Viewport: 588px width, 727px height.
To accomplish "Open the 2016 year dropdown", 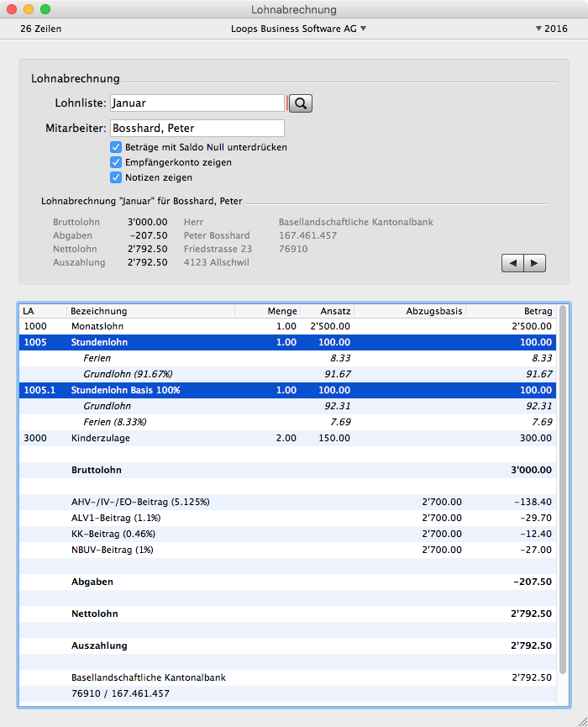I will click(x=551, y=29).
